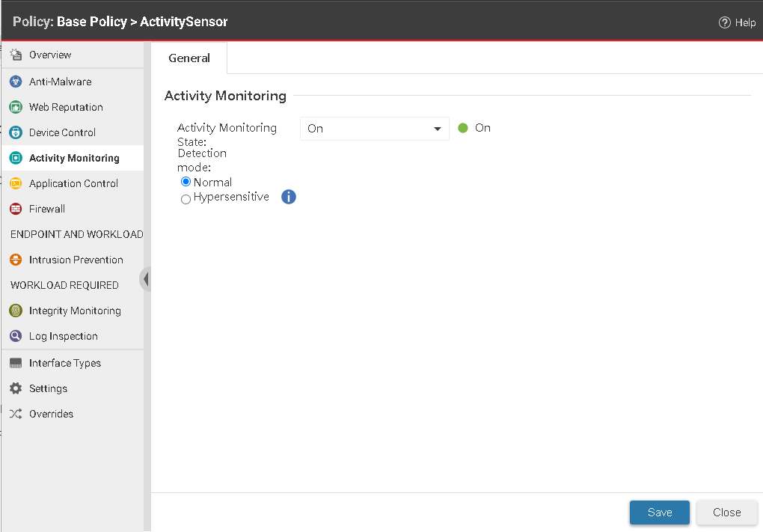Screen dimensions: 763x532
Task: Click the Hypersensitive info tooltip icon
Action: 289,197
